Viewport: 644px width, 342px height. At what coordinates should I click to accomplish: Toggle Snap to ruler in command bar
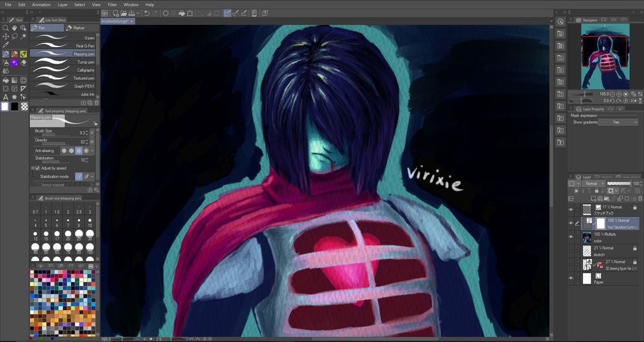click(227, 14)
